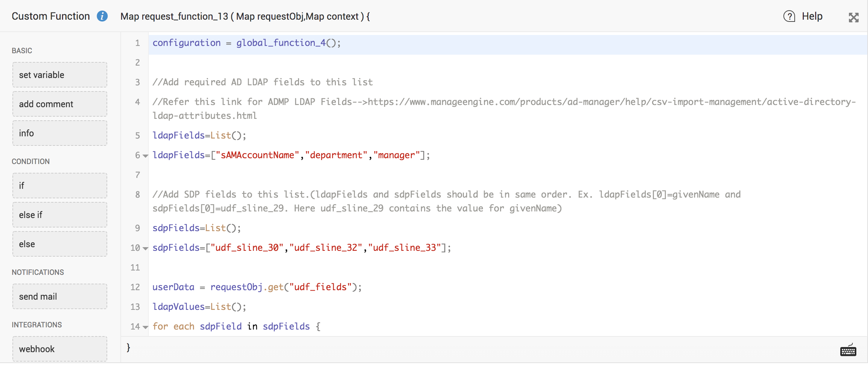Click the expand editor icon at top right

(853, 17)
